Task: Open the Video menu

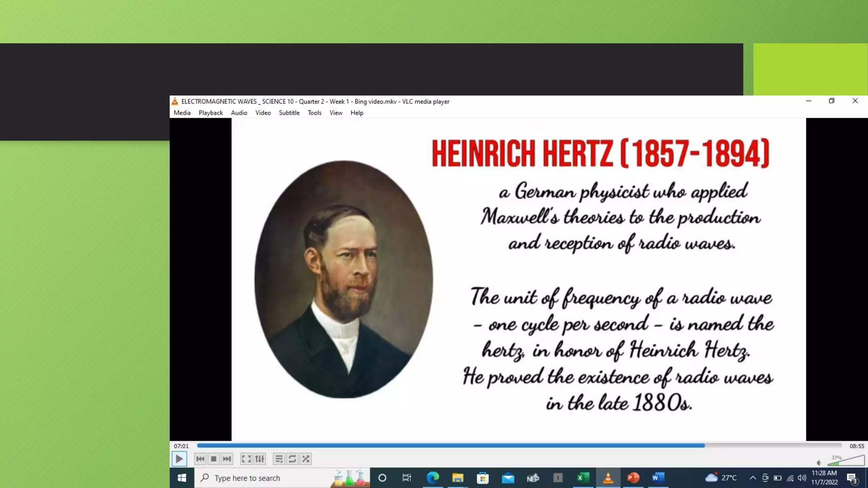Action: click(x=263, y=113)
